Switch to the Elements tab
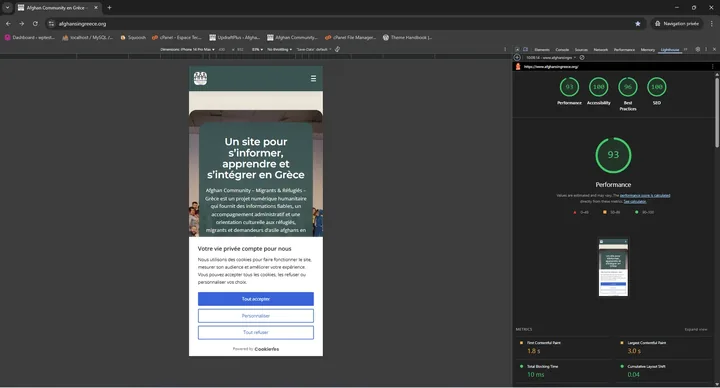 tap(542, 50)
